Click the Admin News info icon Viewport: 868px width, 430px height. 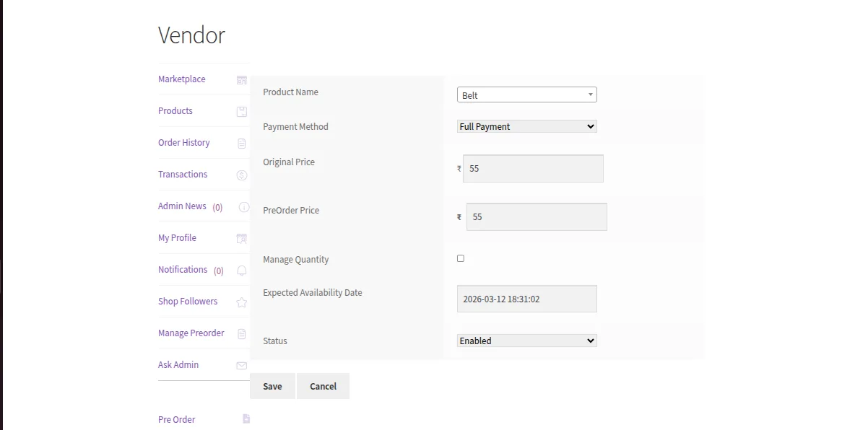(243, 207)
